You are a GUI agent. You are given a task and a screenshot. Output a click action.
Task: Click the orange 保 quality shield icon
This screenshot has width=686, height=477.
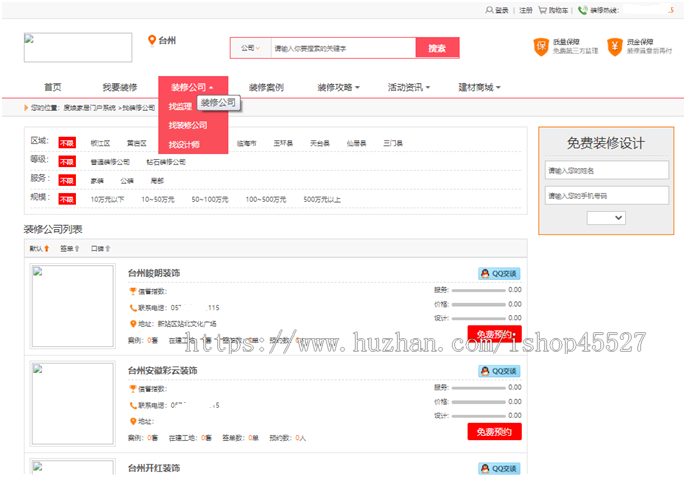[541, 46]
